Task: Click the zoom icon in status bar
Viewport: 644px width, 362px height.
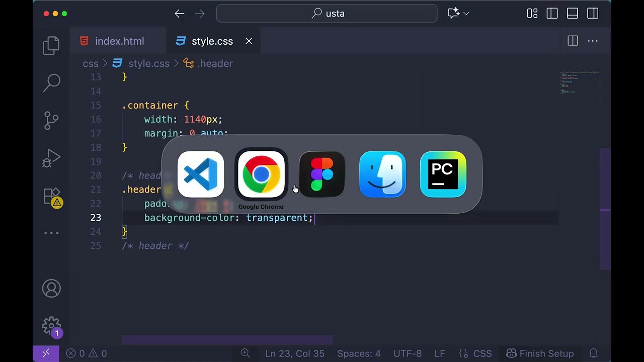Action: click(x=245, y=353)
